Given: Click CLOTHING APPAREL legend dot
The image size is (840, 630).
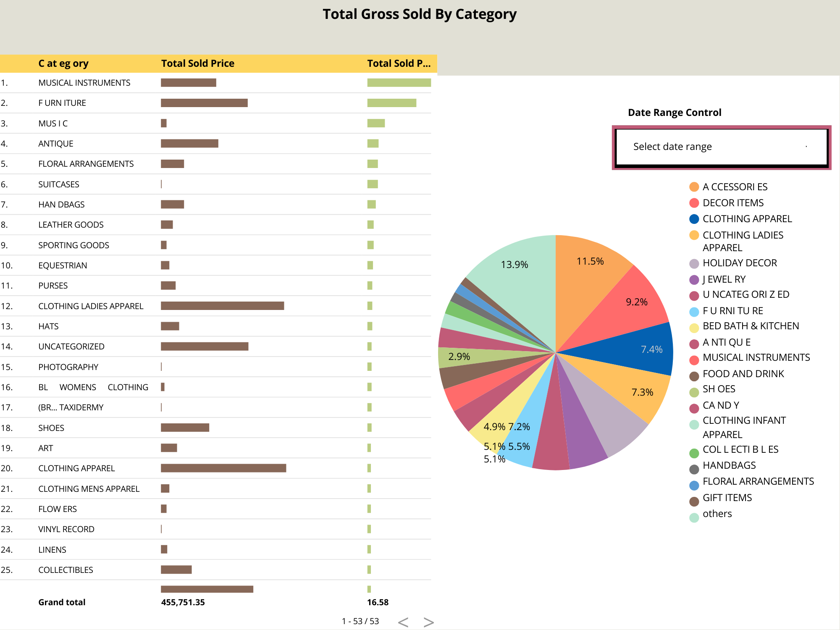Looking at the screenshot, I should pos(694,219).
